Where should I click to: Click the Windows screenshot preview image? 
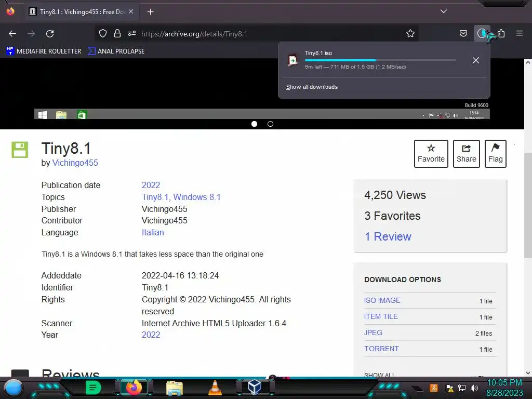coord(262,90)
